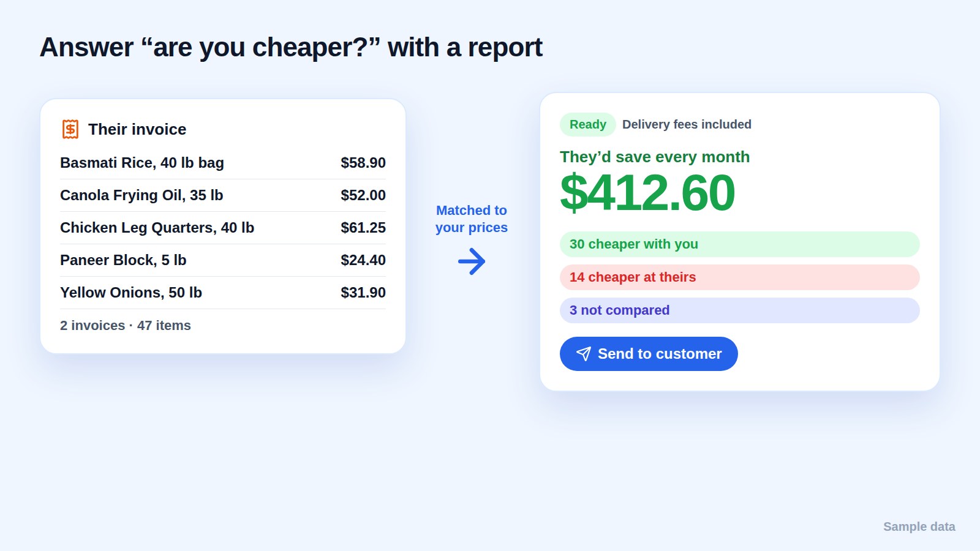Click the $31.90 price value

tap(363, 293)
